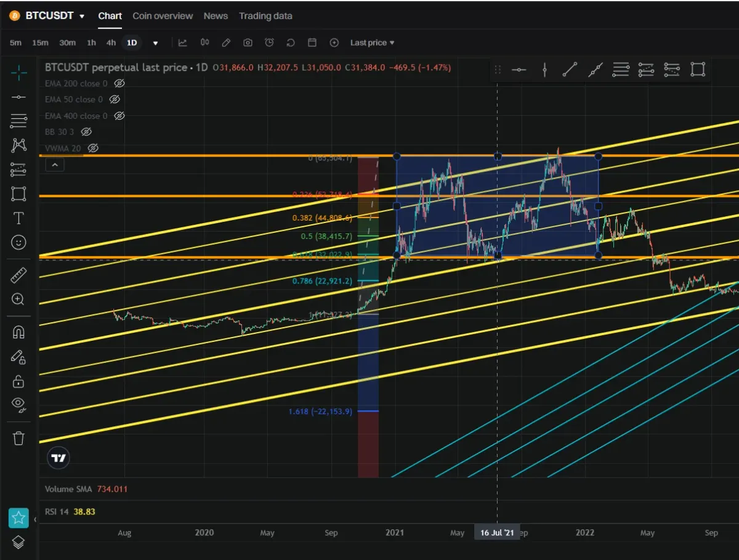This screenshot has width=739, height=560.
Task: Click the pencil drawing toggle icon
Action: pos(226,43)
